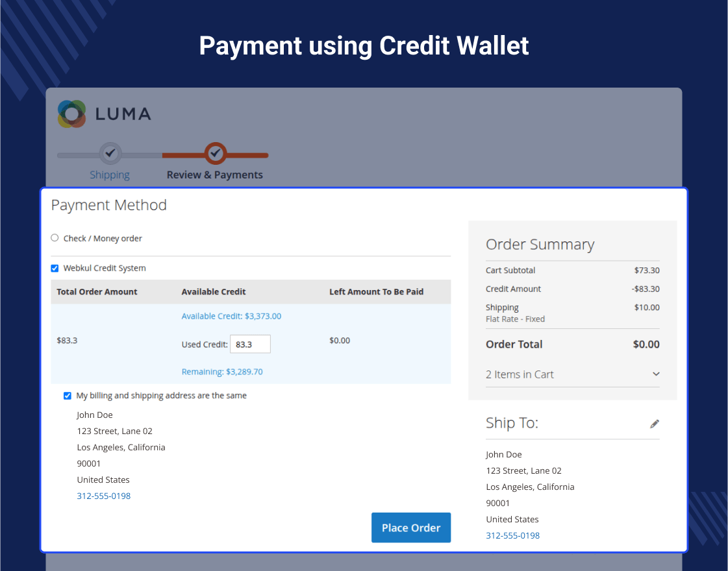Go back to Shipping step
This screenshot has height=571, width=728.
(110, 175)
